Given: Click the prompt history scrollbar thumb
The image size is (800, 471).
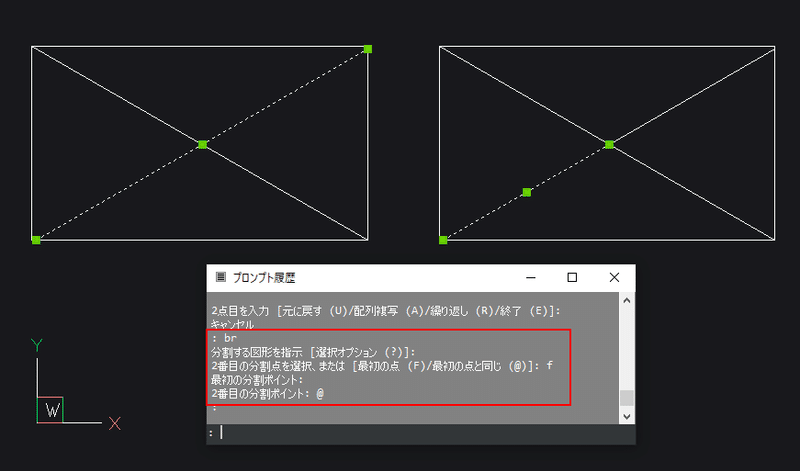Looking at the screenshot, I should click(x=627, y=398).
